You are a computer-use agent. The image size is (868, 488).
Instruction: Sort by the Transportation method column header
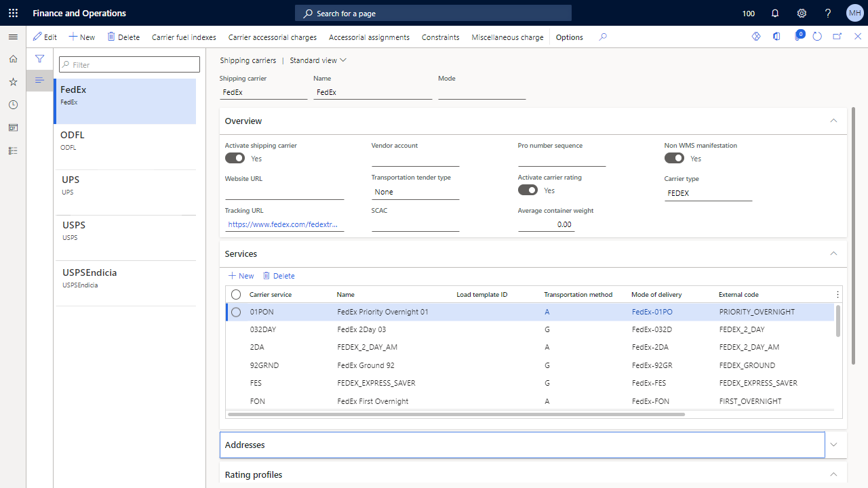click(578, 295)
